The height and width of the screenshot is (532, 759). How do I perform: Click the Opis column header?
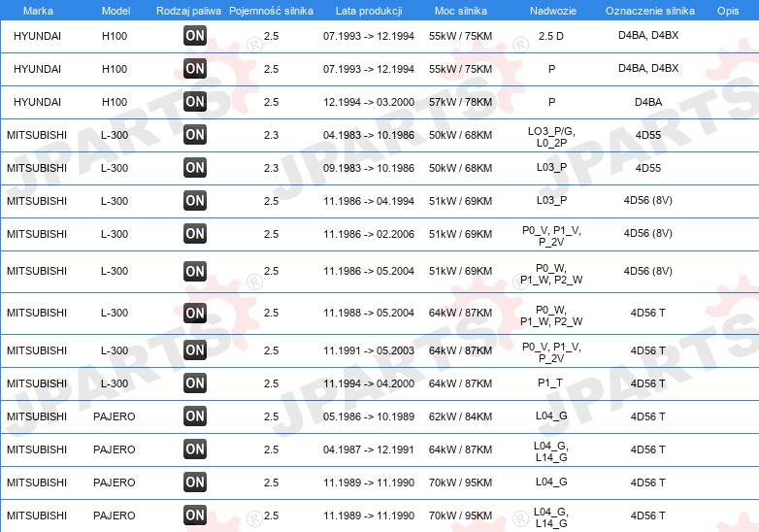[x=728, y=11]
